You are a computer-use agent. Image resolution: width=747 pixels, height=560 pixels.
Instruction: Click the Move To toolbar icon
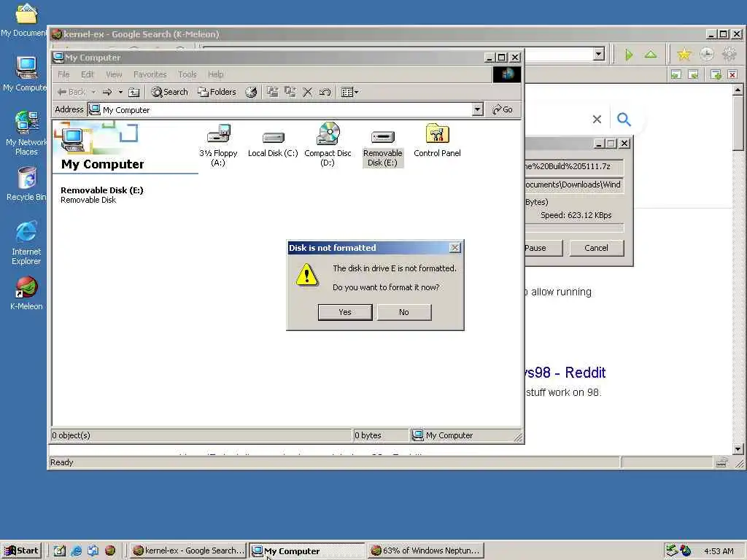pyautogui.click(x=273, y=93)
